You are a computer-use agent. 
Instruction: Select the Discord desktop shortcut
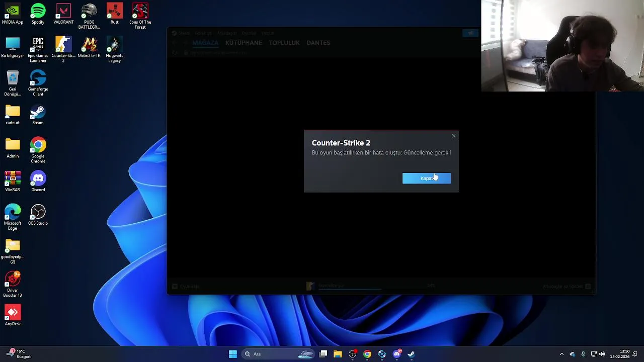(38, 182)
